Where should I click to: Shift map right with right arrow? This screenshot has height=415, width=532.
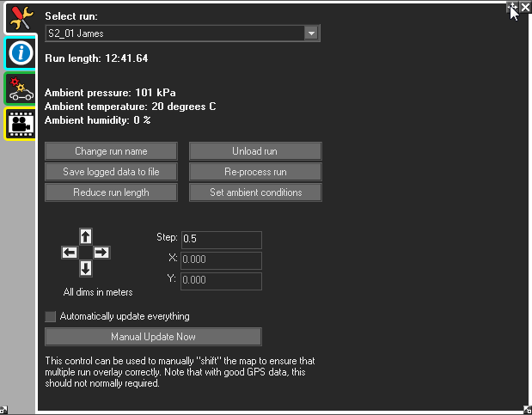coord(101,252)
